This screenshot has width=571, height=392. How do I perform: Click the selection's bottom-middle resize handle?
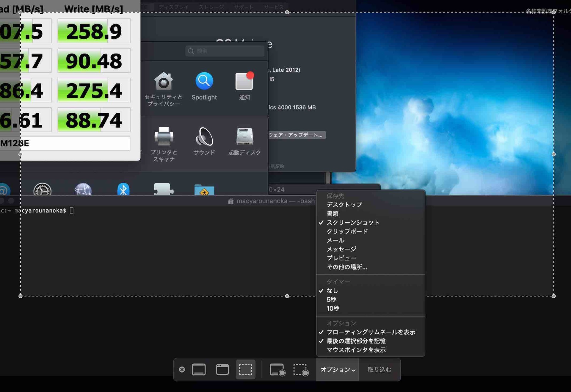287,296
